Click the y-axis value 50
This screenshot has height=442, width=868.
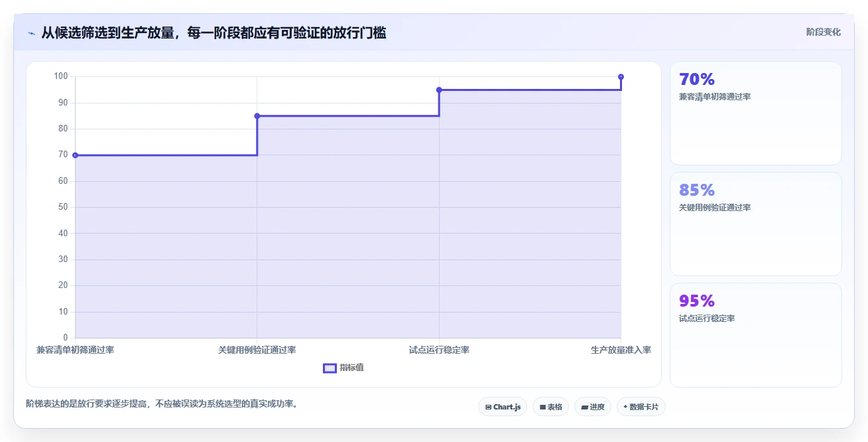(63, 207)
